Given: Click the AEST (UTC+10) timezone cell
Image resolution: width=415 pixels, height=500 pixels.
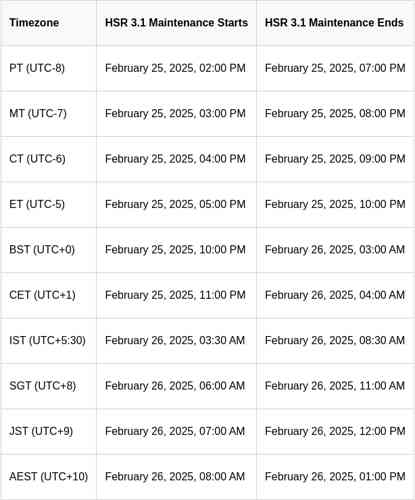Looking at the screenshot, I should pyautogui.click(x=49, y=476).
